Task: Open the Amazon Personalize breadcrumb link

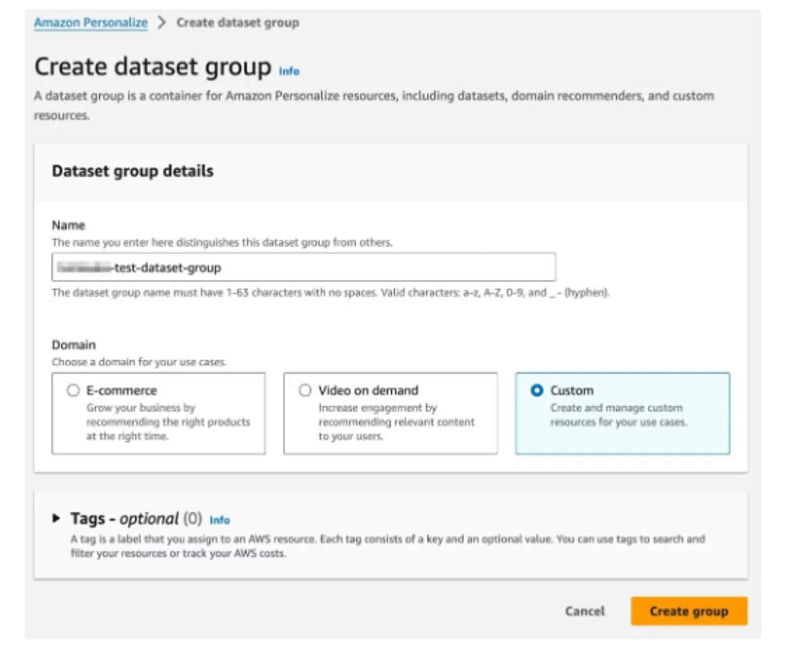Action: click(x=91, y=23)
